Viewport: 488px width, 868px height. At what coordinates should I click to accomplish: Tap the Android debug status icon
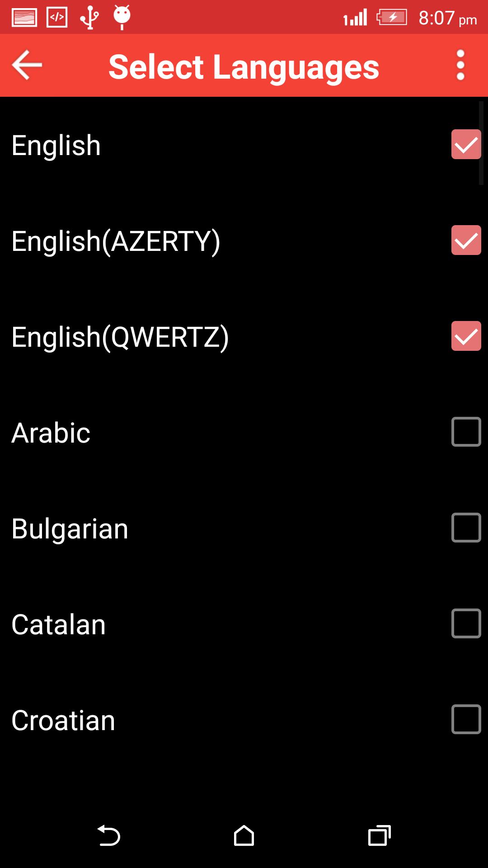click(122, 17)
